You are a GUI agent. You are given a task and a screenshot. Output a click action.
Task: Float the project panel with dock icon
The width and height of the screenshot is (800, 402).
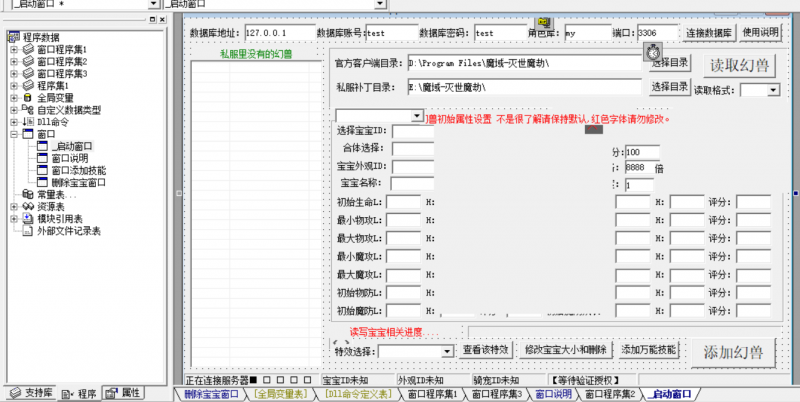click(153, 19)
